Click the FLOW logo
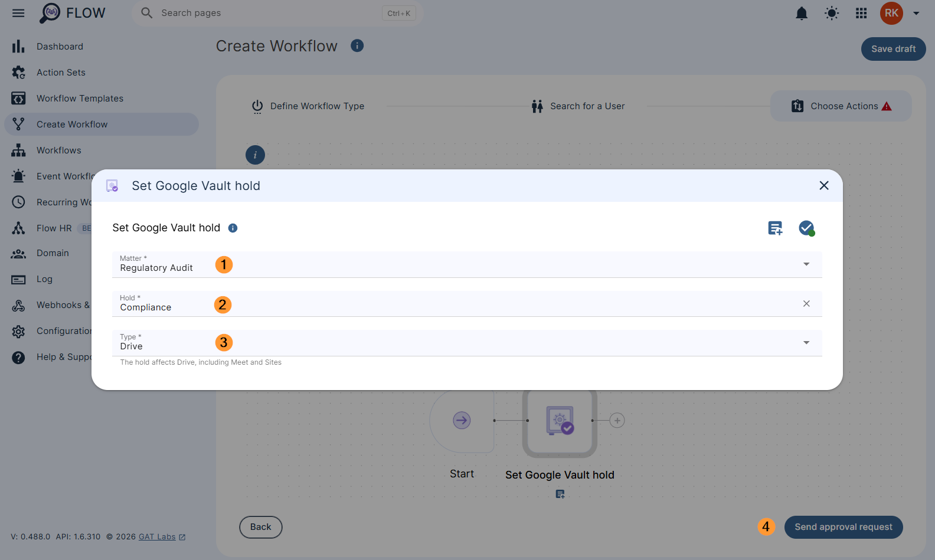This screenshot has height=560, width=935. (x=72, y=13)
